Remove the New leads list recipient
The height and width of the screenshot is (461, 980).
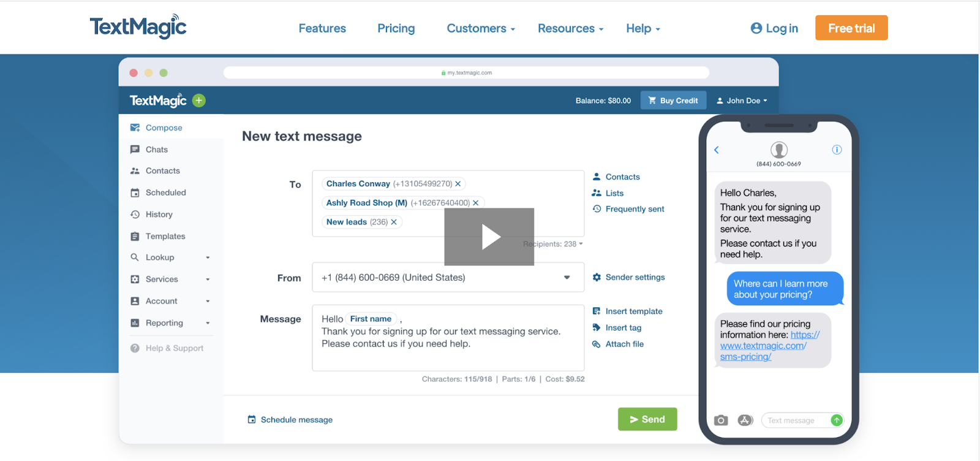[x=394, y=222]
